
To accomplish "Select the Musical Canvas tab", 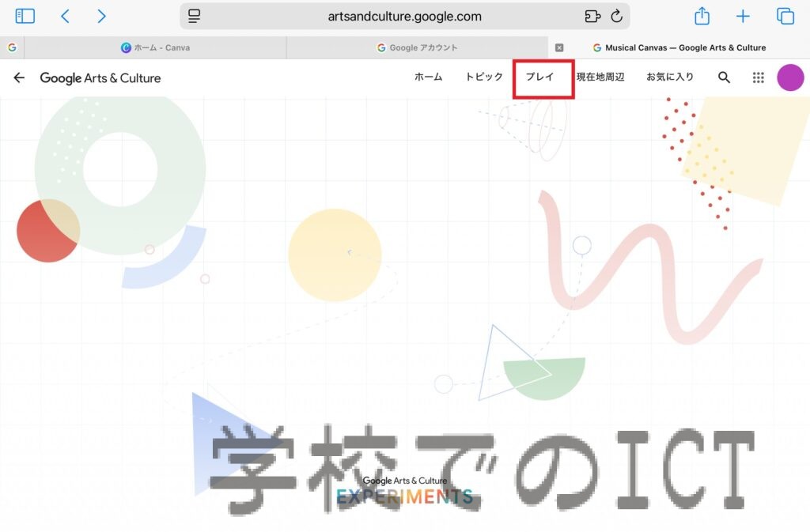I will [679, 47].
